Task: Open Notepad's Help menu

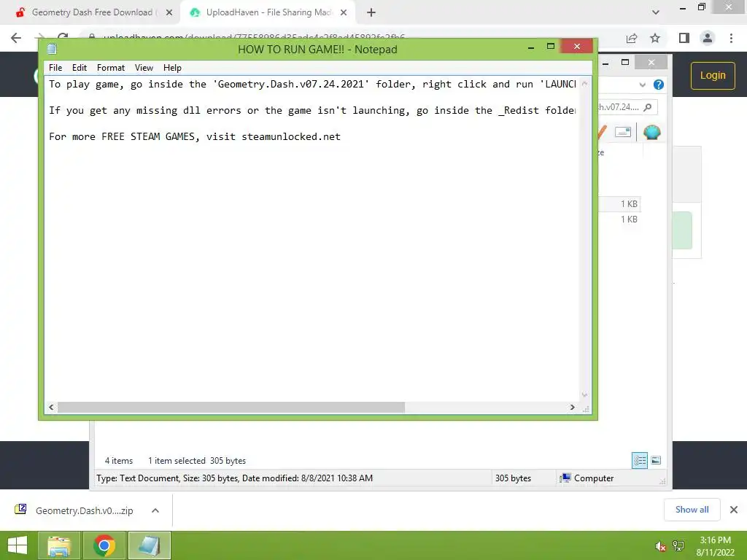Action: click(x=172, y=68)
